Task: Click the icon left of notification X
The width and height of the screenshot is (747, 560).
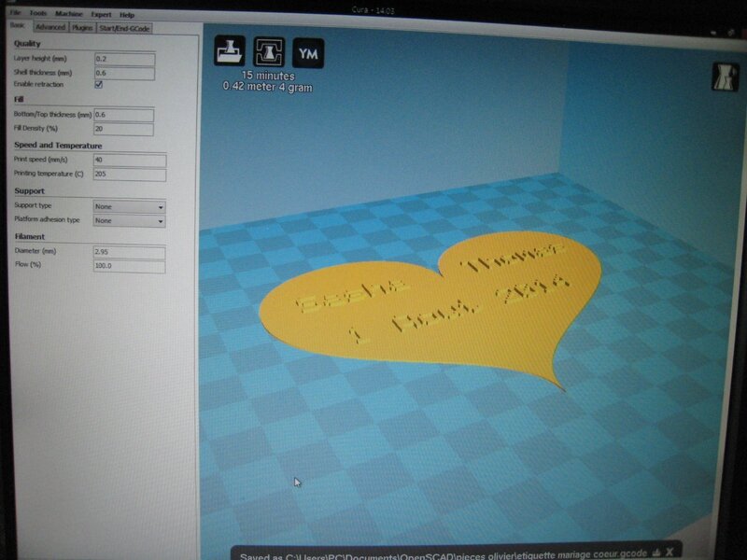Action: [656, 553]
